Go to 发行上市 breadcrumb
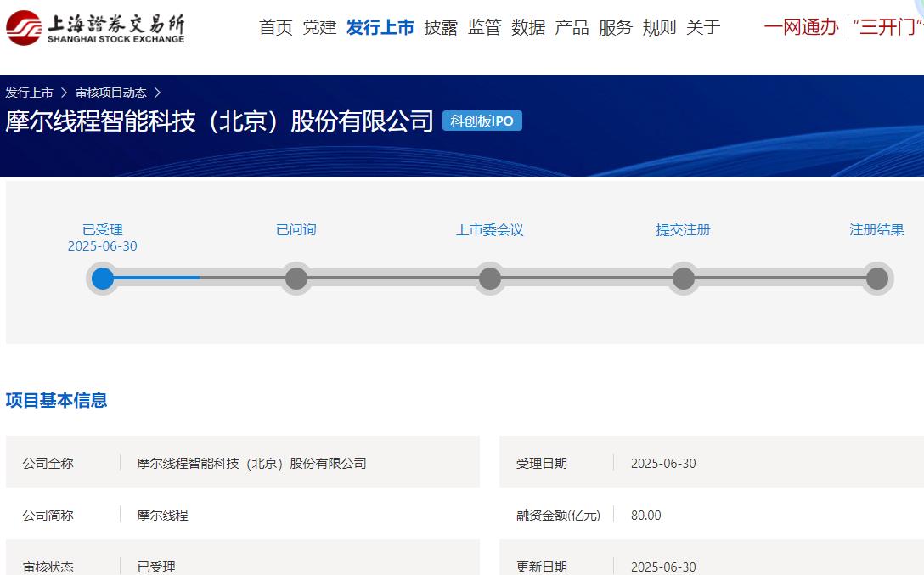 [x=29, y=93]
